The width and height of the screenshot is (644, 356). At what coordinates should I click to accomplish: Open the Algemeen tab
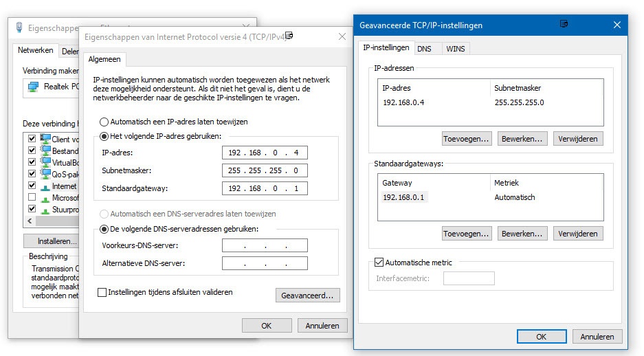point(104,60)
